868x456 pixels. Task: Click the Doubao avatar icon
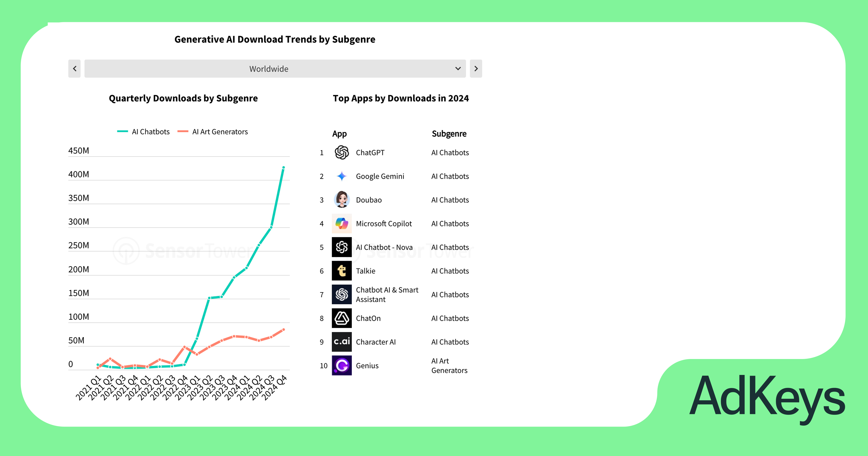tap(342, 200)
